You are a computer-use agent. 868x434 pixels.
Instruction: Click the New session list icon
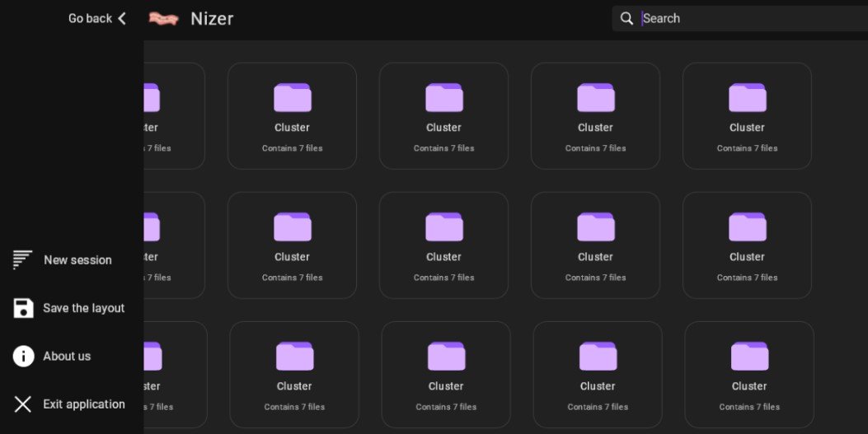22,259
